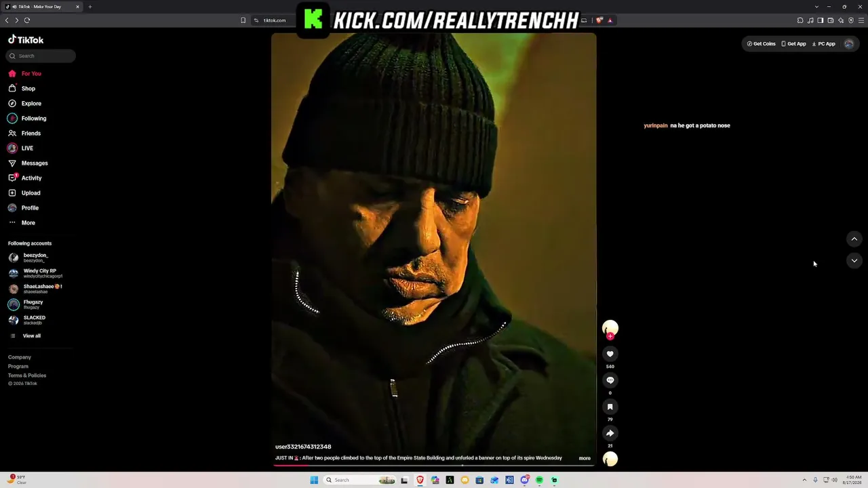The width and height of the screenshot is (868, 488).
Task: Open the SLACKED followed account
Action: coord(27,320)
